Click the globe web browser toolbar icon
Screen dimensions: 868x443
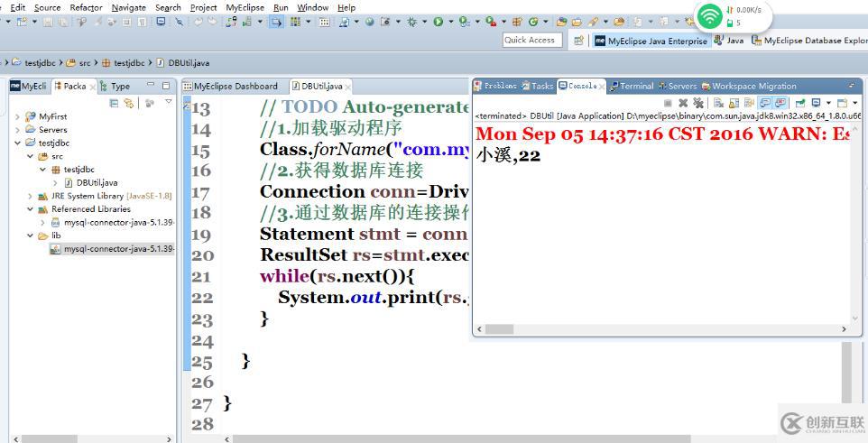coord(369,22)
